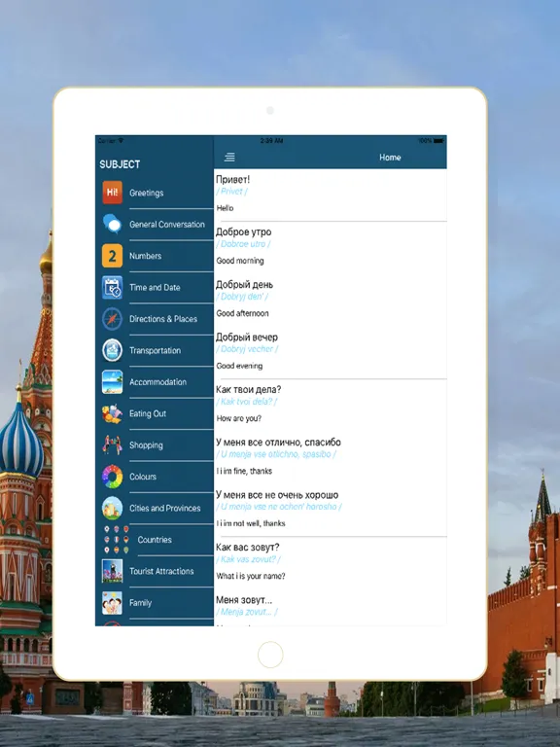Tap the transliteration / Dobryj vecher /
Viewport: 560px width, 747px height.
point(247,349)
